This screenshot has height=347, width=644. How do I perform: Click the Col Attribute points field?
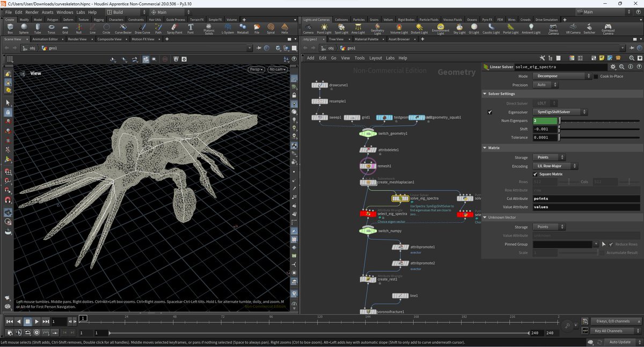587,199
